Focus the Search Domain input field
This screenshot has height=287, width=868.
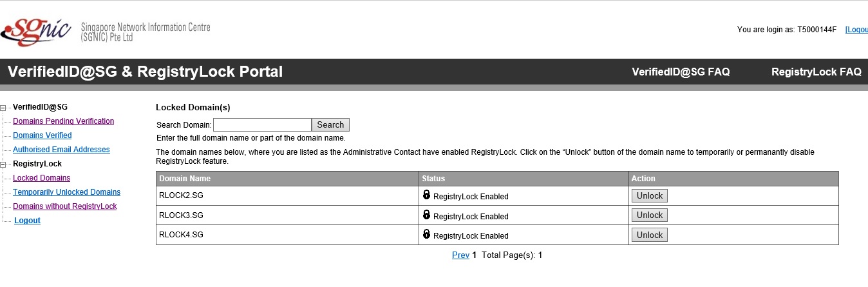(262, 125)
